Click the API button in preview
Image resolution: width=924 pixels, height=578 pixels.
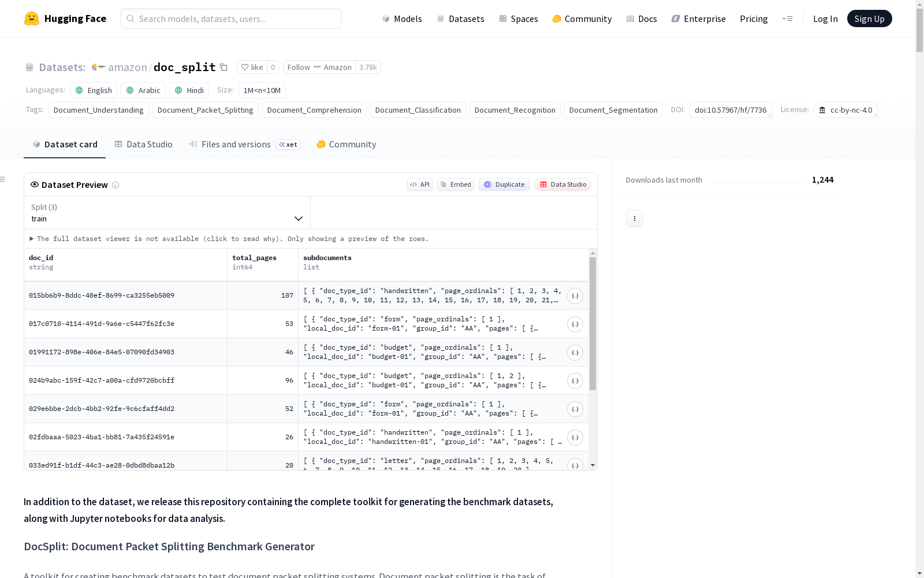click(420, 184)
